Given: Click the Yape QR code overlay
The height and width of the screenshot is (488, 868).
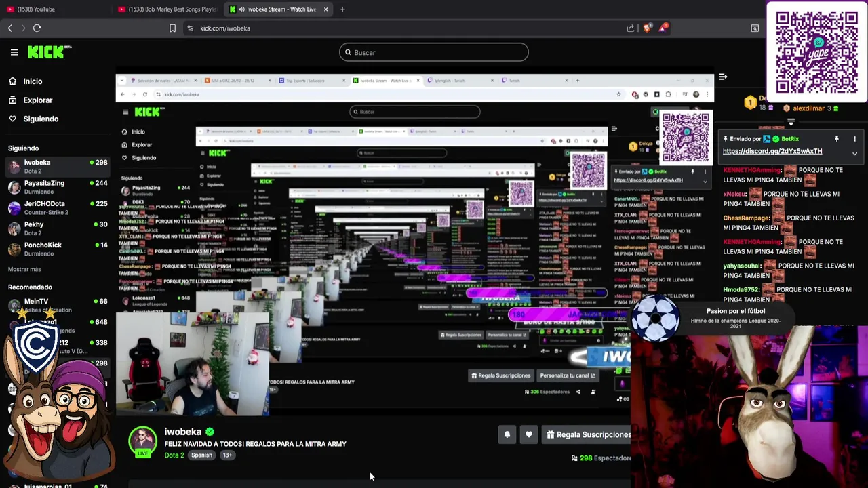Looking at the screenshot, I should point(817,52).
